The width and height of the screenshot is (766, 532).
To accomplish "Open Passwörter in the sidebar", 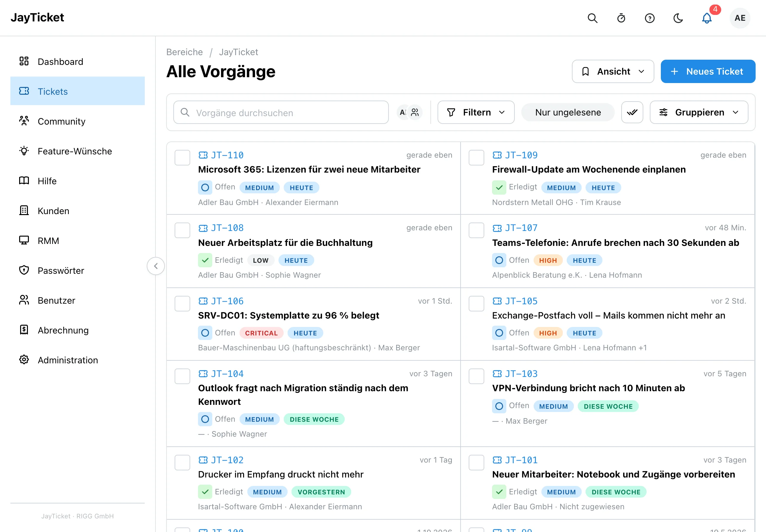I will (77, 270).
